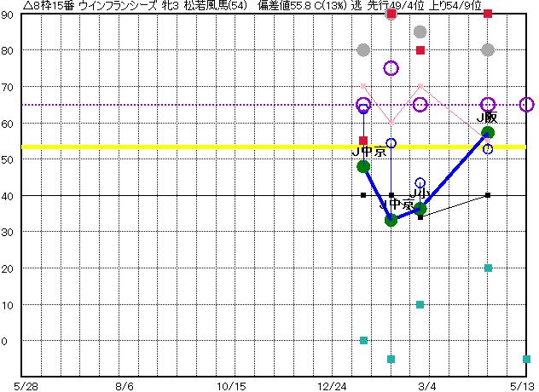Click the red square at value 55
539x392 pixels.
tap(363, 141)
